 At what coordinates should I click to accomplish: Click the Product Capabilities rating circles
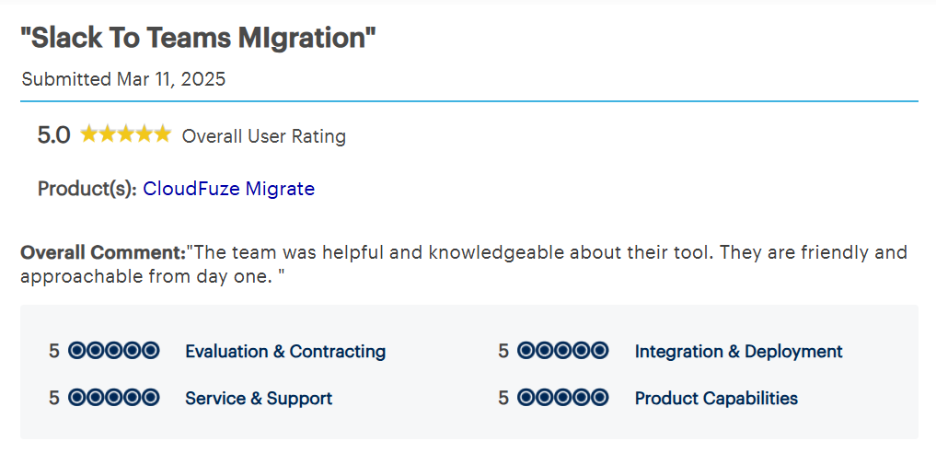[564, 398]
